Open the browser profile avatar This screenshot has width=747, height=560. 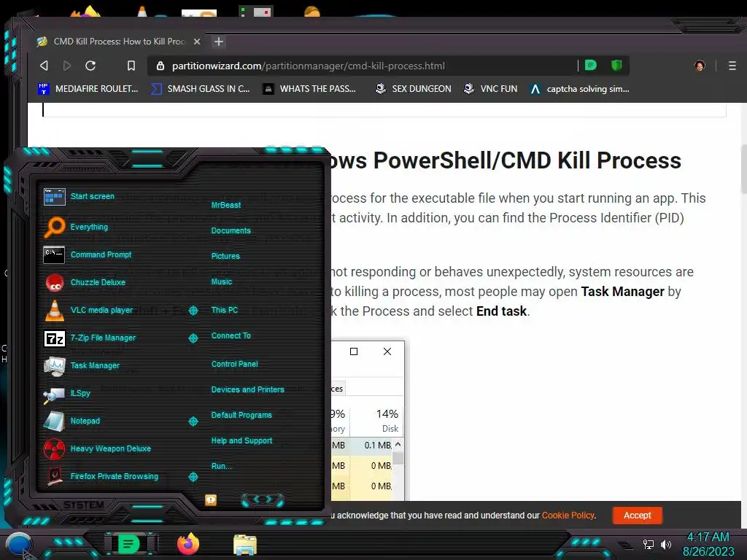700,66
